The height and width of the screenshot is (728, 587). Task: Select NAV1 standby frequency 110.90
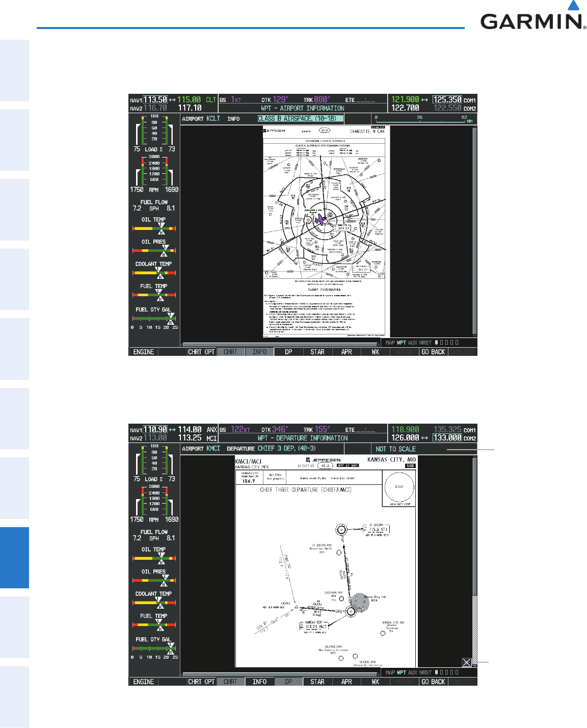(155, 430)
